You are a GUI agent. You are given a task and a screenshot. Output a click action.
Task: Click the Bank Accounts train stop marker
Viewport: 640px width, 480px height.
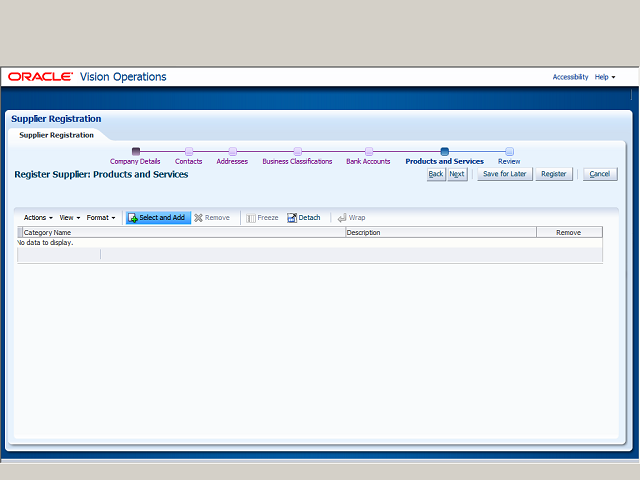click(x=369, y=151)
